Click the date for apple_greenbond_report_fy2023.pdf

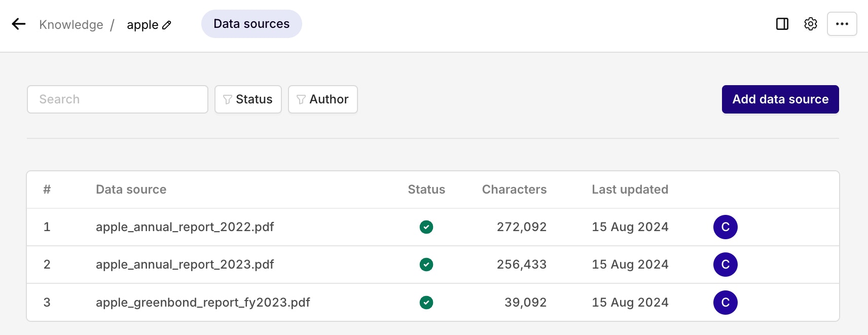[x=630, y=303]
